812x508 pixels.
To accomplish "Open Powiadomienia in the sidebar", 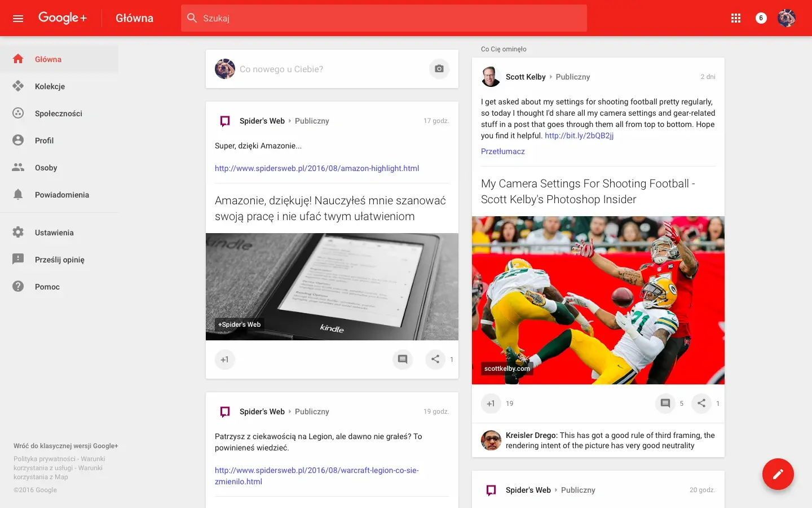I will (61, 195).
